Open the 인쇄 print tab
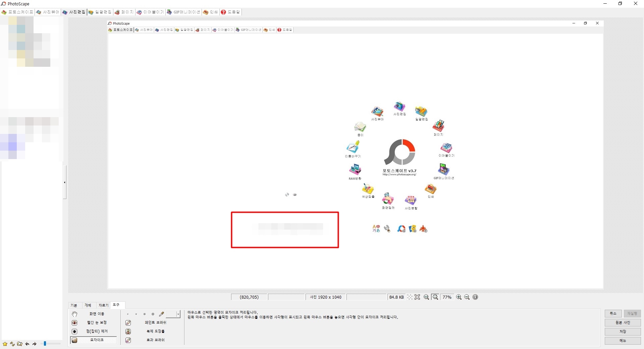 211,12
